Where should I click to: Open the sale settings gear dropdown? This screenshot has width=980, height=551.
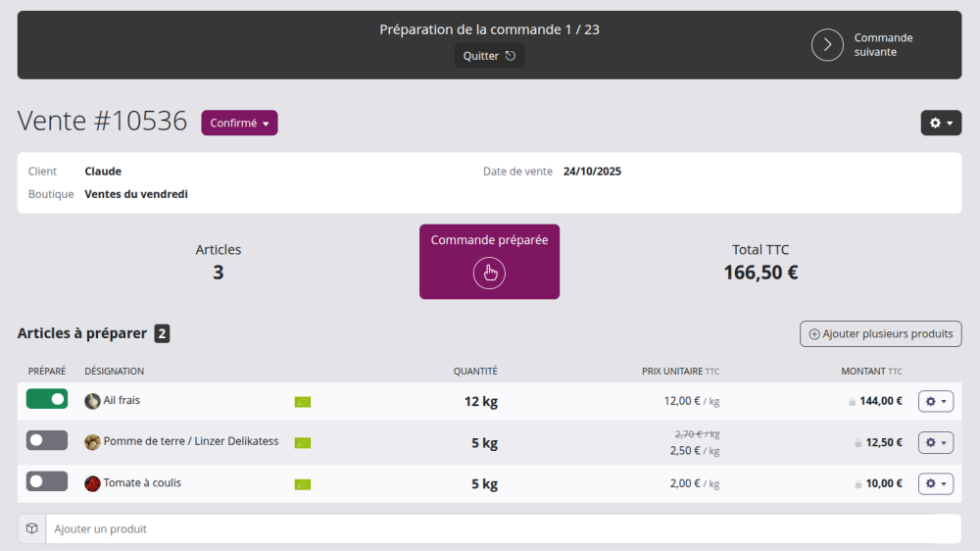coord(940,124)
